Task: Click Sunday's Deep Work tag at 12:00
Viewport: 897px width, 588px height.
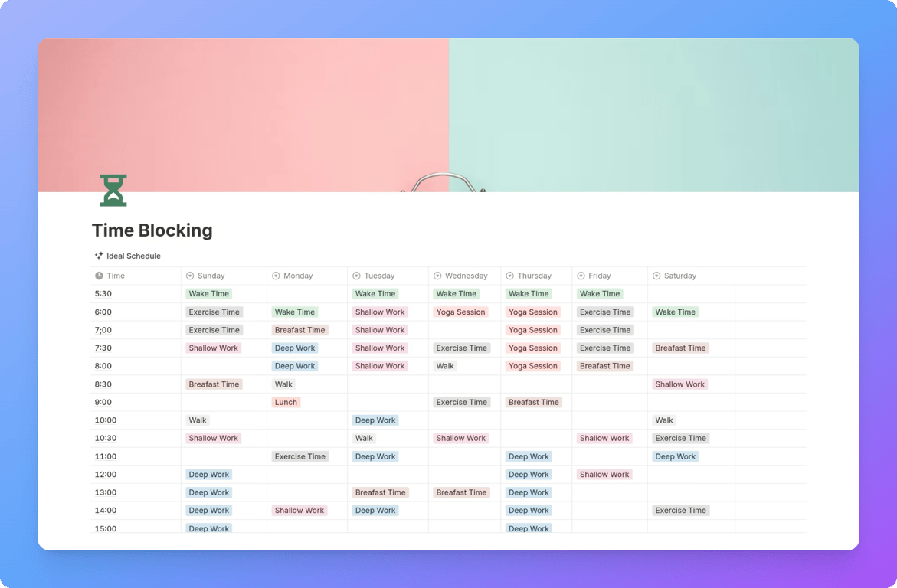Action: (209, 474)
